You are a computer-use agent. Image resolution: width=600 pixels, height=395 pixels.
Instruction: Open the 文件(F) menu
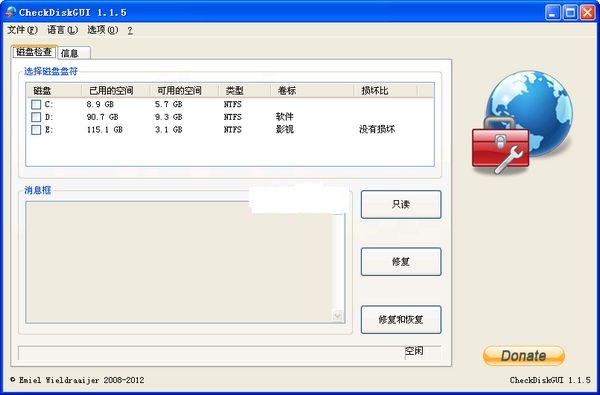point(23,30)
